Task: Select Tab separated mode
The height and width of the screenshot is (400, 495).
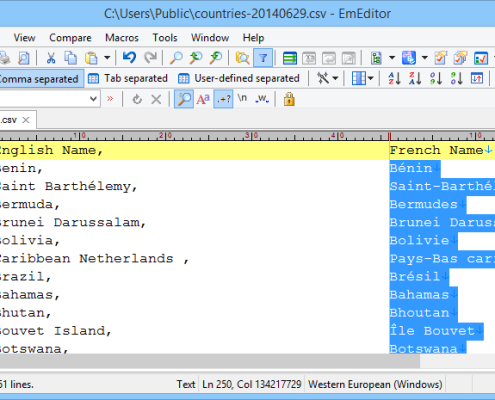Action: (128, 79)
